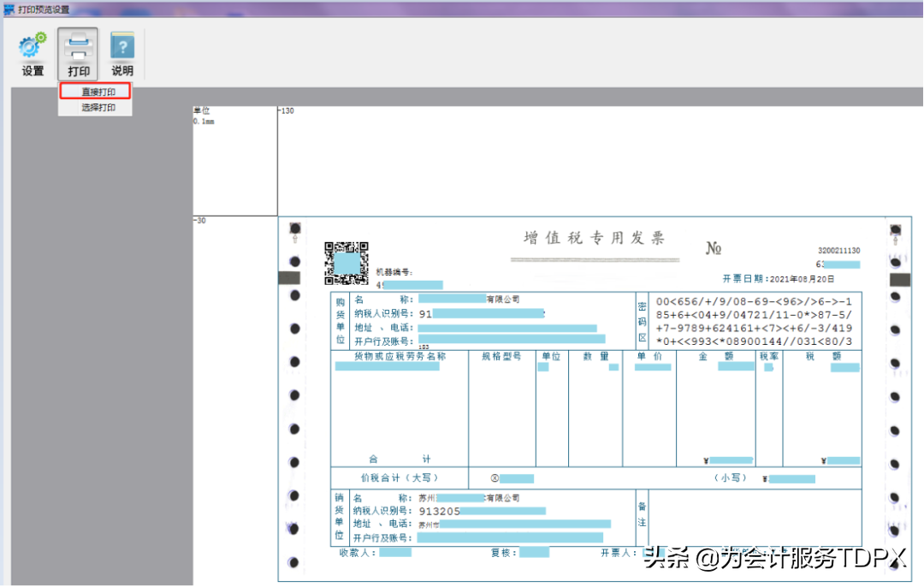Click the 单位 0.1mm ruler corner box
The width and height of the screenshot is (924, 587).
234,161
